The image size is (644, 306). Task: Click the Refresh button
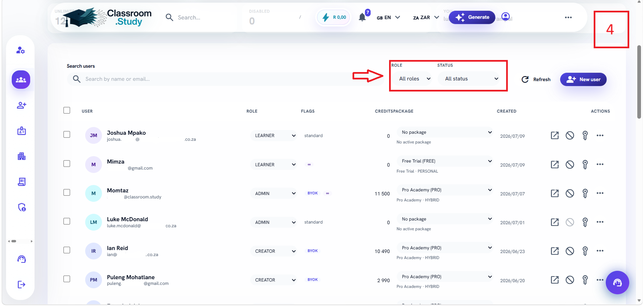click(x=536, y=79)
